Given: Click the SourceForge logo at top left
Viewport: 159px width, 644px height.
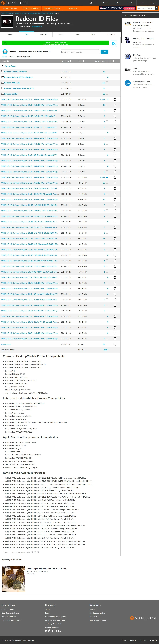Looking at the screenshot, I should click(x=14, y=3).
